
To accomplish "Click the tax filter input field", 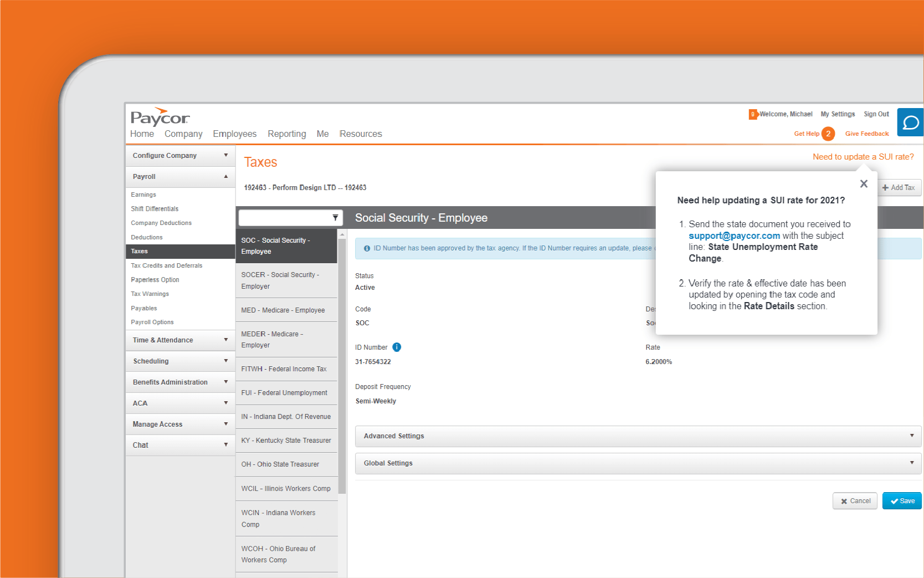I will (290, 218).
